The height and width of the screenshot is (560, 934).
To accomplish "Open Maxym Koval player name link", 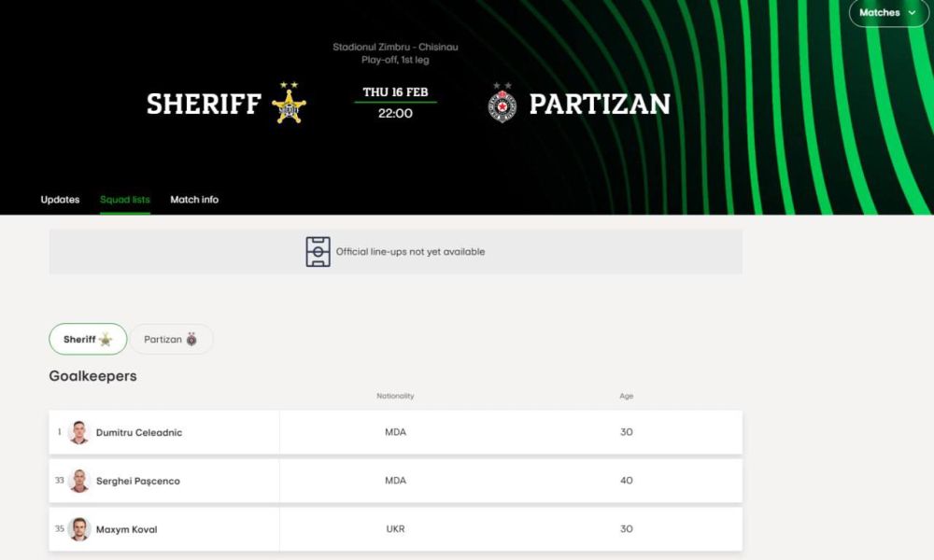I will (127, 530).
